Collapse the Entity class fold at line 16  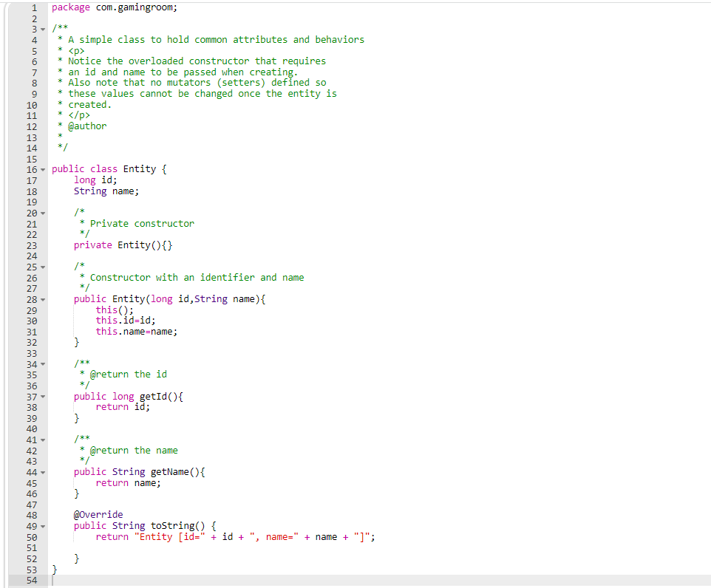click(43, 170)
